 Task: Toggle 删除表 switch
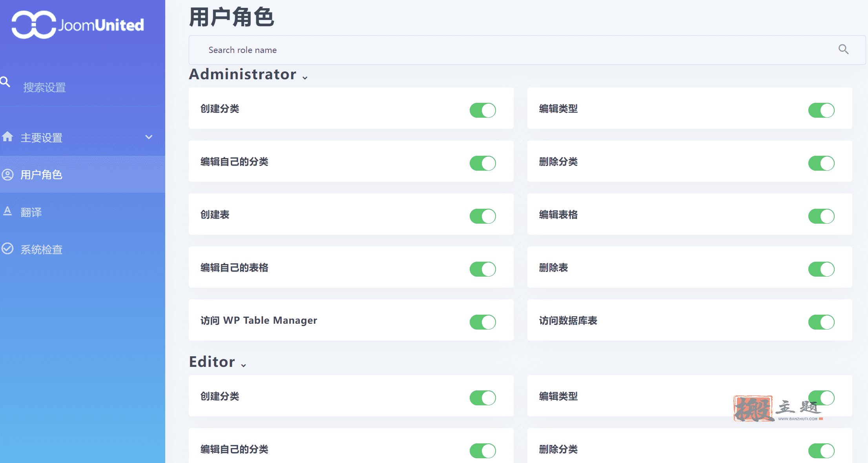pyautogui.click(x=821, y=269)
